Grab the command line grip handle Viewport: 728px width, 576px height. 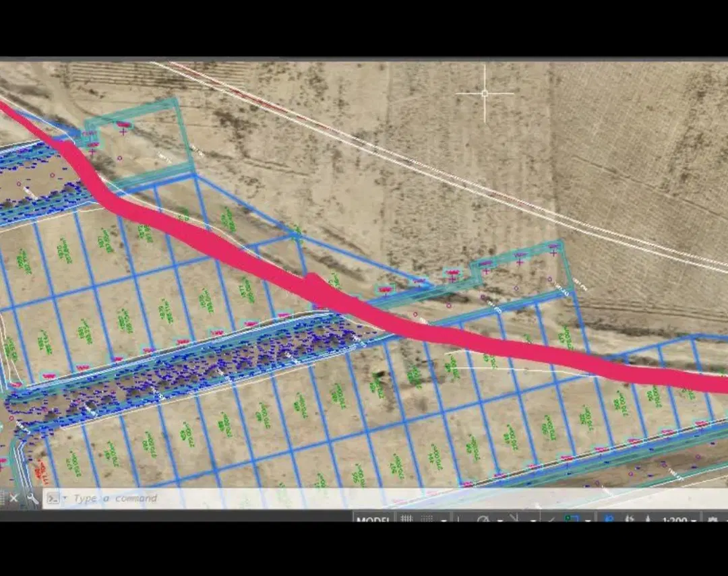pos(3,498)
